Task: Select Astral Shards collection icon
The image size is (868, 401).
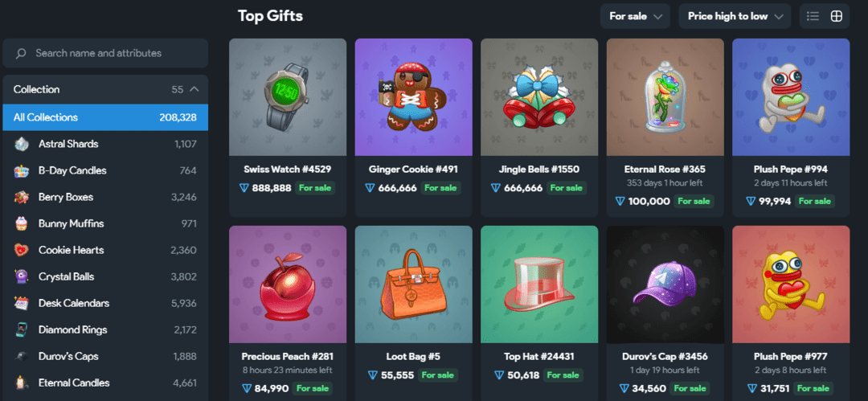Action: coord(21,144)
